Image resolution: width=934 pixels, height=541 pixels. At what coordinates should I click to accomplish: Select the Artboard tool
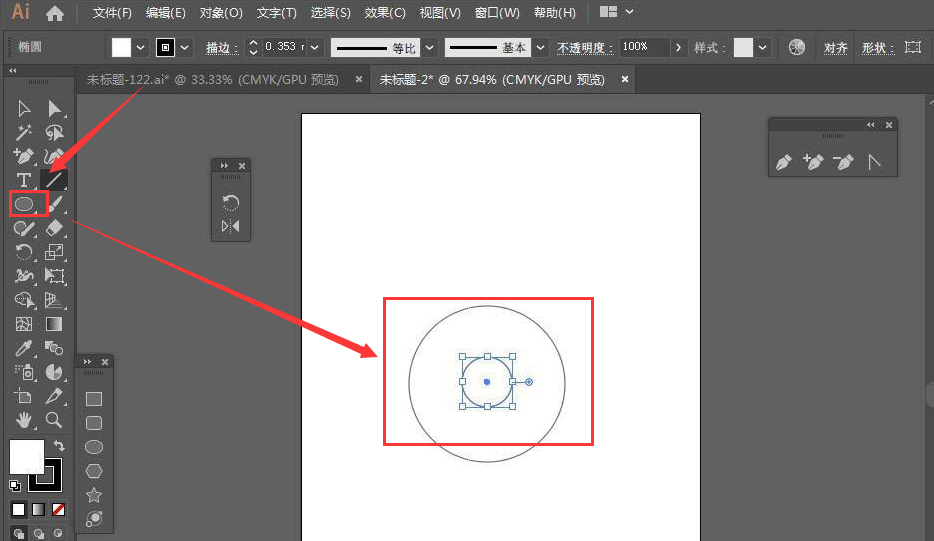24,396
